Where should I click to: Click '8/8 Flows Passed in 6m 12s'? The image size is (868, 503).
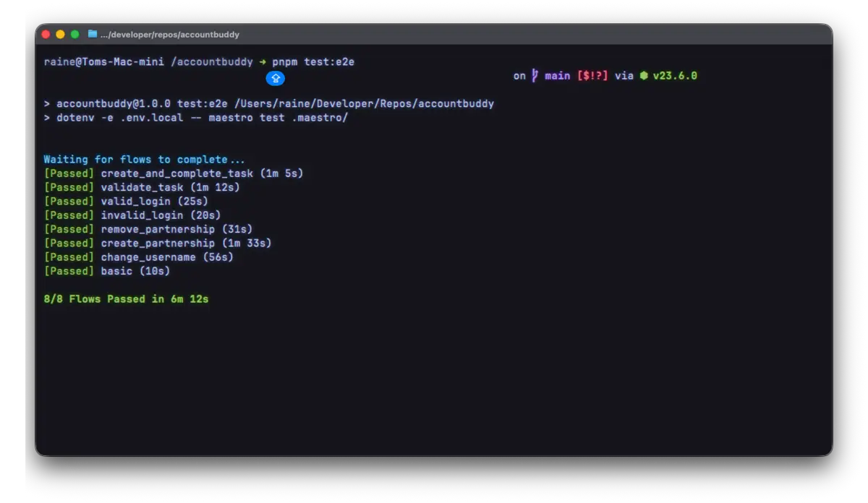(x=126, y=298)
